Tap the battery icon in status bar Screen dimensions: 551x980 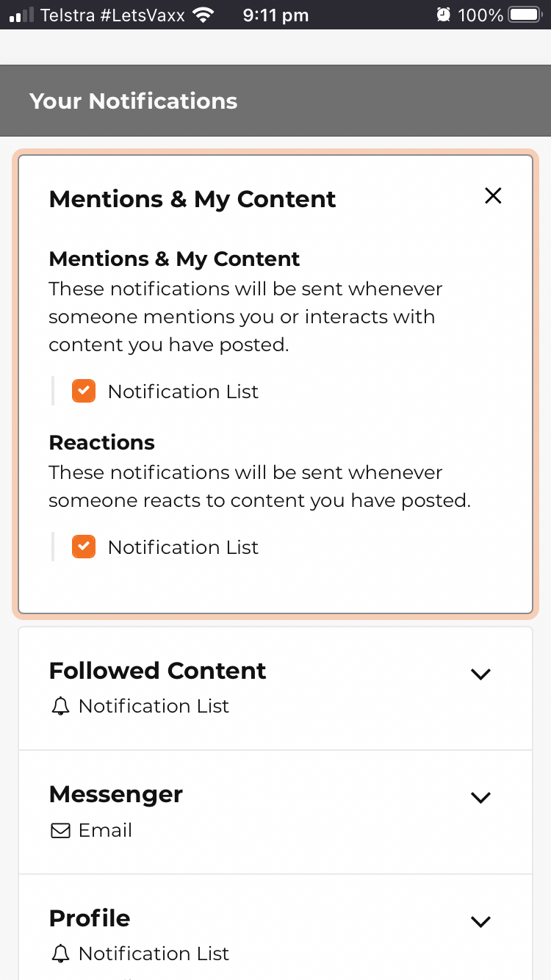point(525,15)
